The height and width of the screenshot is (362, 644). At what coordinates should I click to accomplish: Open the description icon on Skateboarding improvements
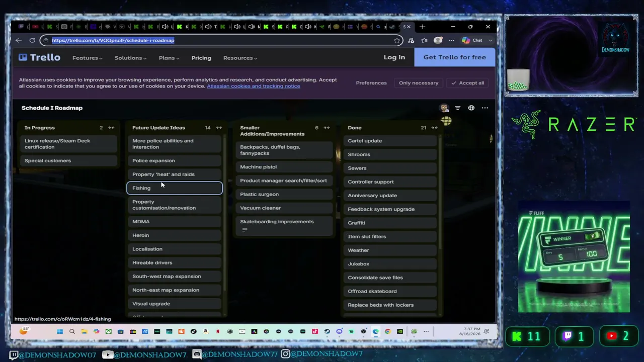click(x=245, y=230)
